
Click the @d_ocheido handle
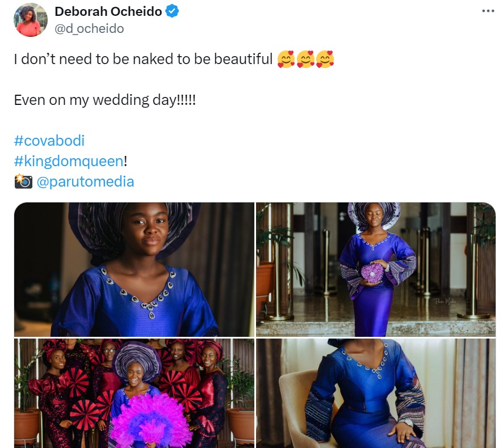click(89, 28)
